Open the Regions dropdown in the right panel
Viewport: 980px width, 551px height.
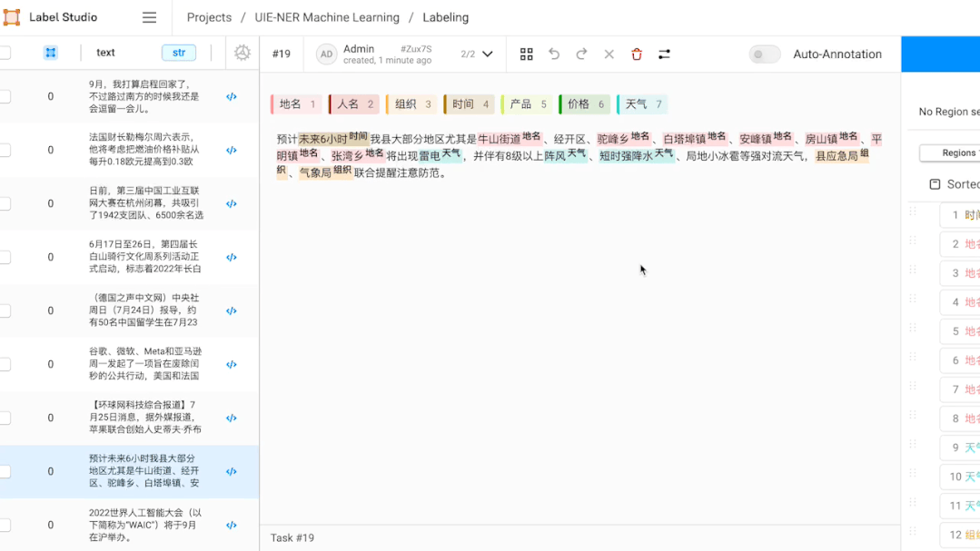[x=951, y=153]
